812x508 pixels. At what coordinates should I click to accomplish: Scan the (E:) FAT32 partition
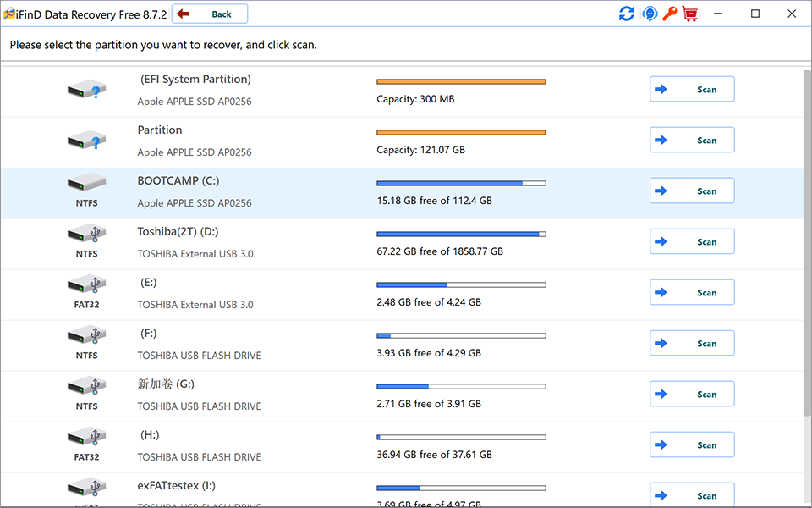tap(692, 292)
